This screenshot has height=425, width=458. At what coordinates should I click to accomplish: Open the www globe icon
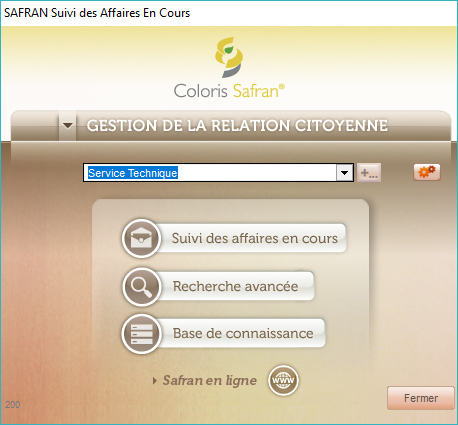(x=283, y=380)
